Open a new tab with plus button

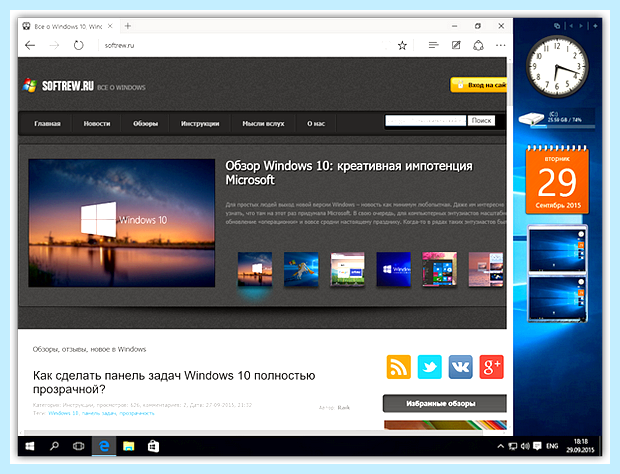pos(128,26)
